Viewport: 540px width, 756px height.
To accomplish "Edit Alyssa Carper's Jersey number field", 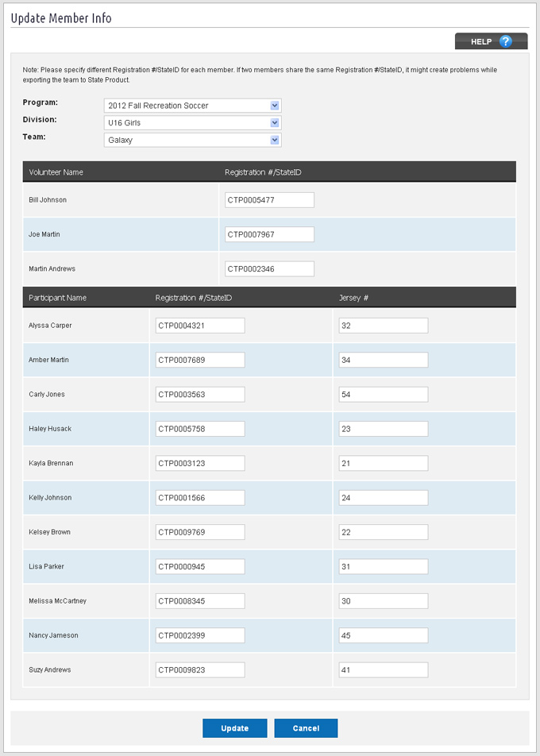I will [x=384, y=326].
